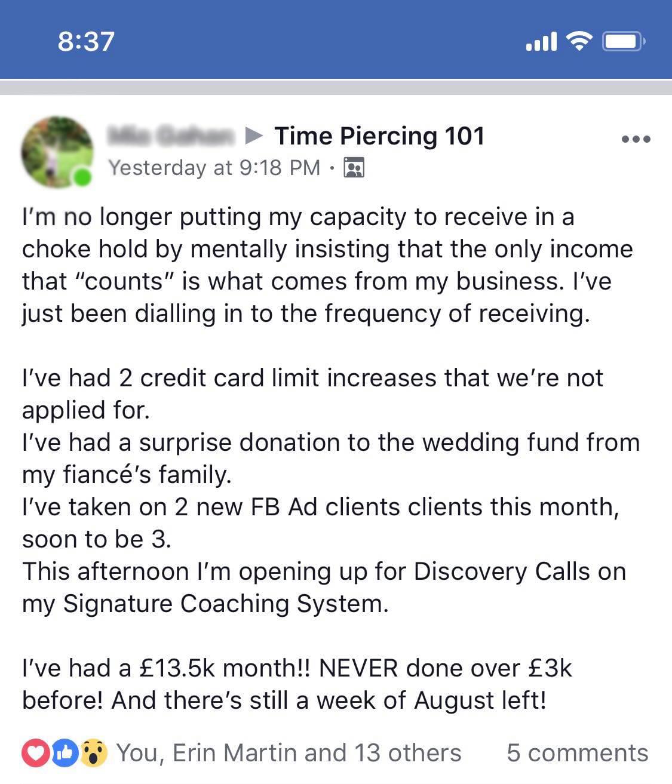Tap the battery icon in status bar
The image size is (672, 784).
(x=624, y=41)
